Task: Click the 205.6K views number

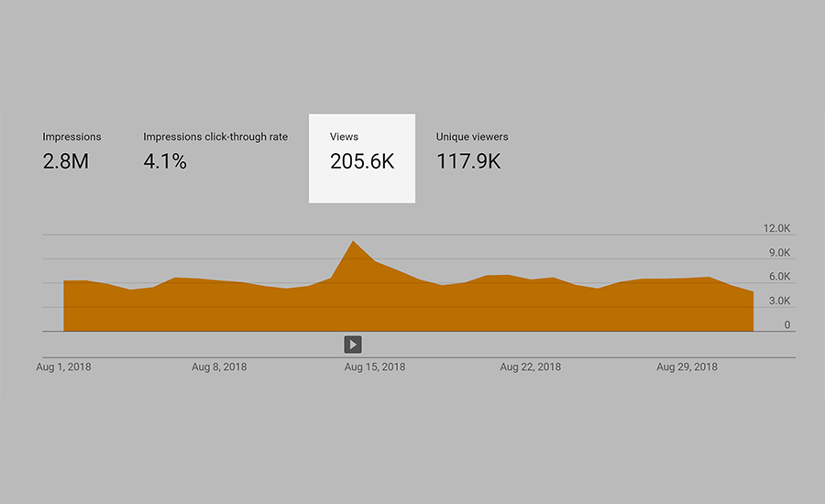Action: pyautogui.click(x=362, y=162)
